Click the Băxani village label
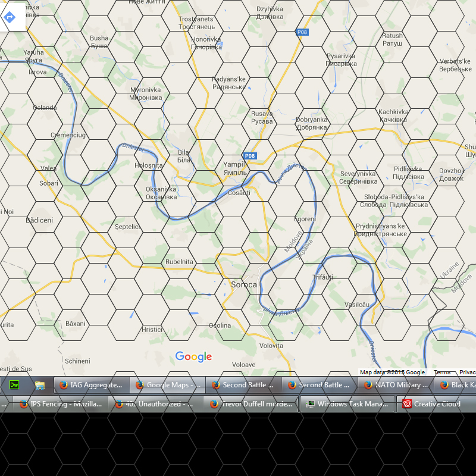The image size is (476, 476). pos(76,324)
